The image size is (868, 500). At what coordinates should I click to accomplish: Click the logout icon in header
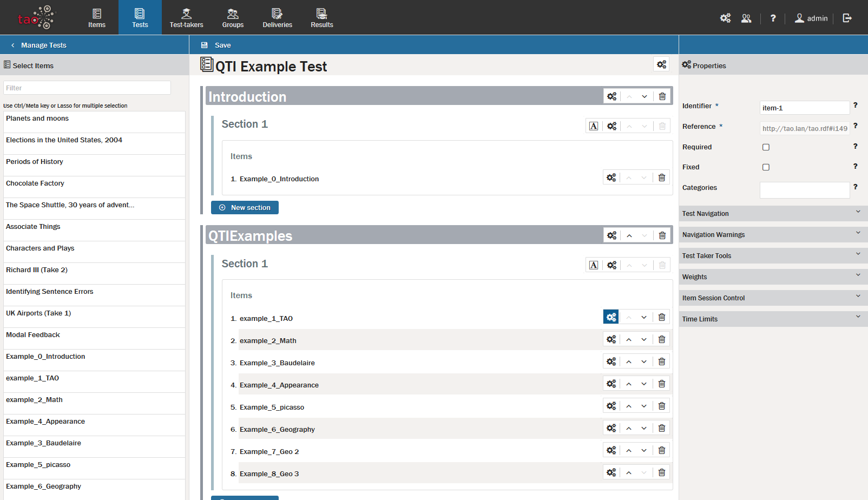point(847,18)
